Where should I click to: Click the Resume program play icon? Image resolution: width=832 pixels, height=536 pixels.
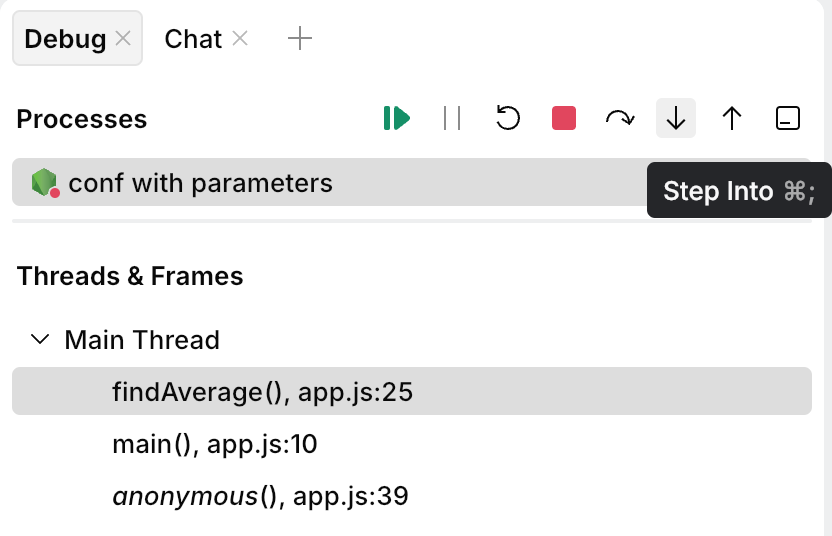[396, 119]
